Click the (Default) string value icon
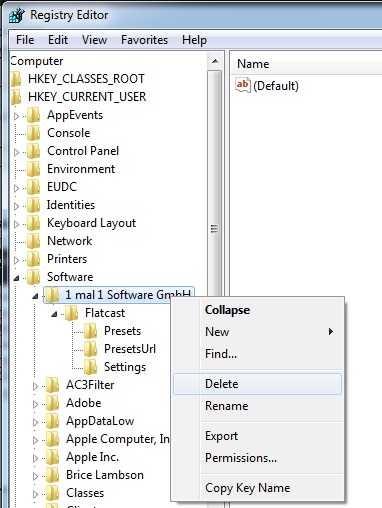This screenshot has width=382, height=508. point(243,86)
